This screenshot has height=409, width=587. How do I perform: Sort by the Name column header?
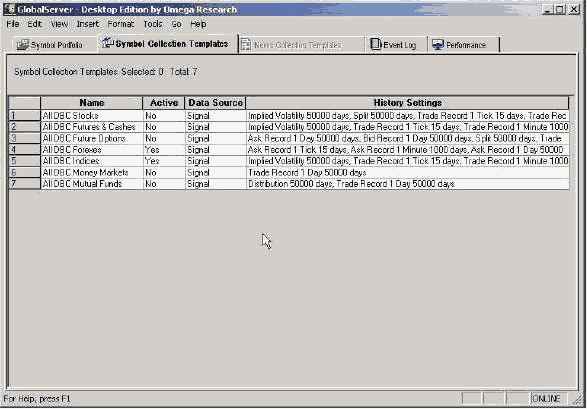tap(92, 103)
